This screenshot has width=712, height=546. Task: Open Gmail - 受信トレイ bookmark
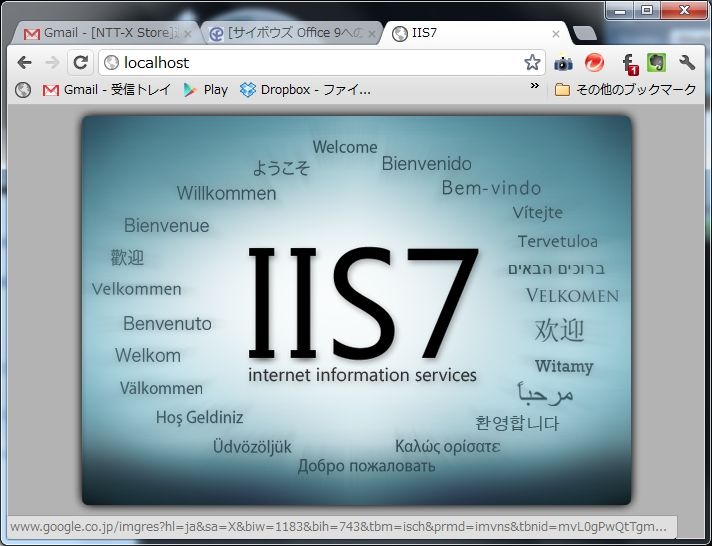click(x=107, y=90)
